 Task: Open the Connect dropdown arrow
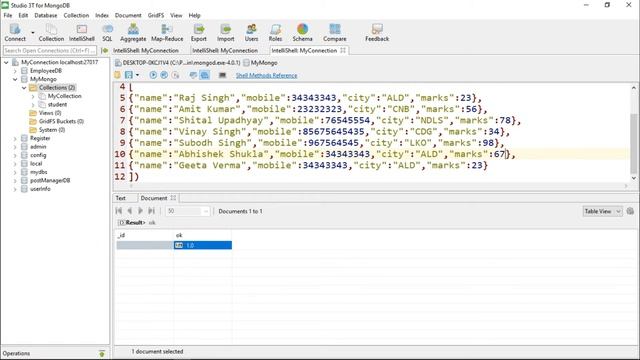coord(33,32)
